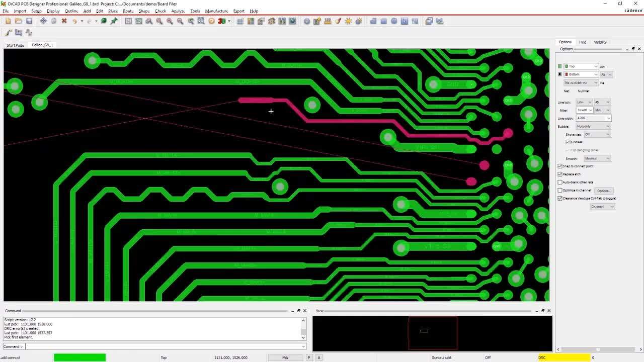Image resolution: width=644 pixels, height=362 pixels.
Task: Click the Delay Tune squiggle icon
Action: point(29,33)
